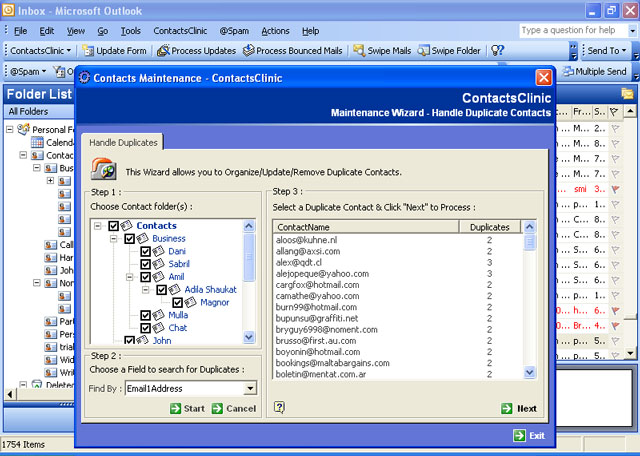Click the help question-mark toolbar icon
Image resolution: width=640 pixels, height=456 pixels.
pyautogui.click(x=498, y=51)
